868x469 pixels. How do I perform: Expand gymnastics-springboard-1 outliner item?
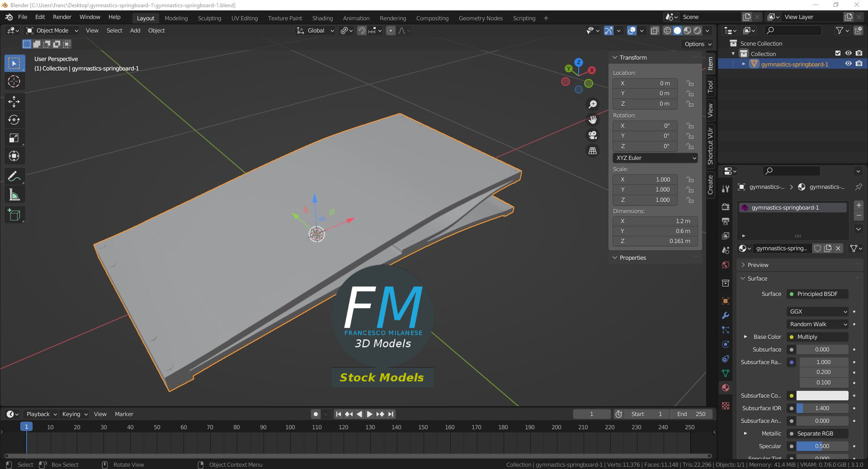tap(744, 64)
